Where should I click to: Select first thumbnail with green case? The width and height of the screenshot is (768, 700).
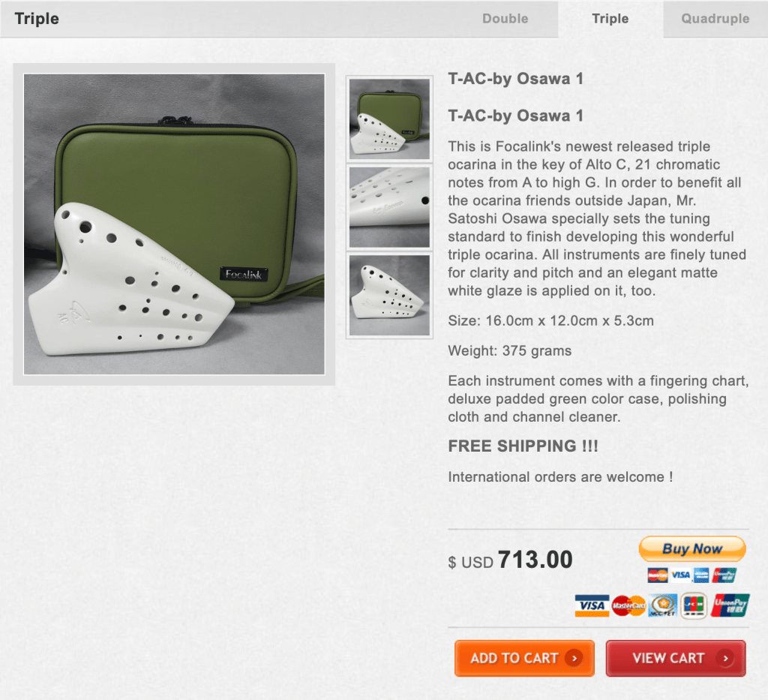[x=389, y=119]
